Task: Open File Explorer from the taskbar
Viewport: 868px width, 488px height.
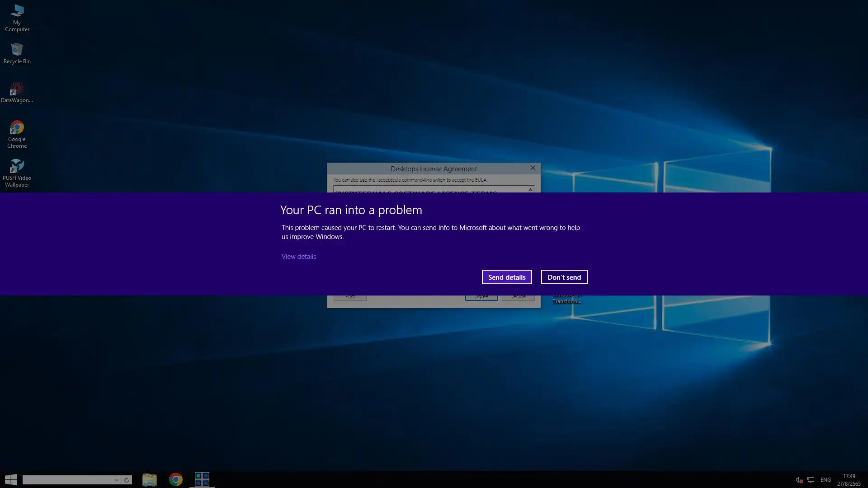Action: (149, 479)
